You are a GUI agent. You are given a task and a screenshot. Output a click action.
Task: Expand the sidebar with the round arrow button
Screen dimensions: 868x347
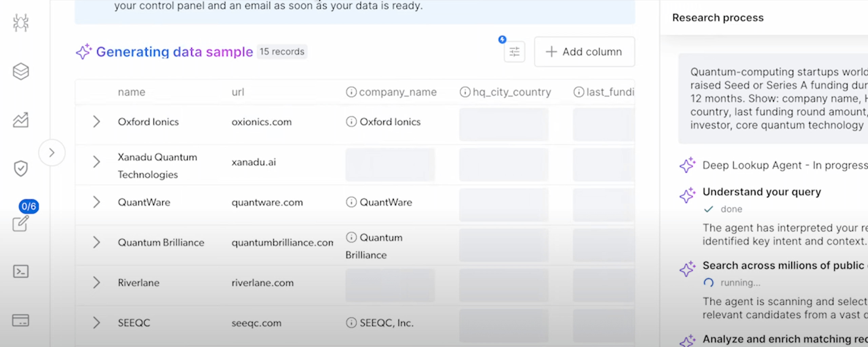pos(52,153)
